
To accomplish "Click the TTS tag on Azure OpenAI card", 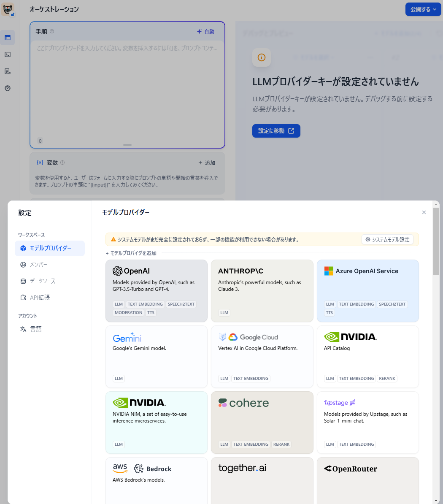I will coord(329,312).
